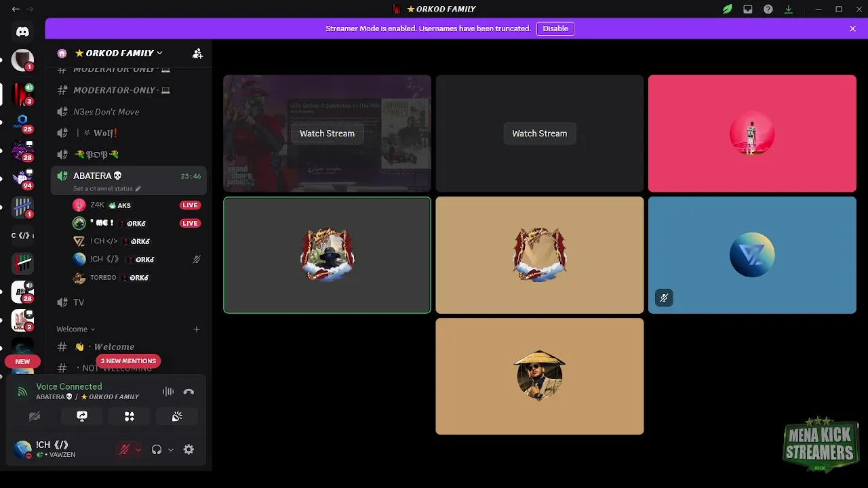The height and width of the screenshot is (488, 868).
Task: Disconnect from voice with hang-up icon
Action: pos(189,391)
